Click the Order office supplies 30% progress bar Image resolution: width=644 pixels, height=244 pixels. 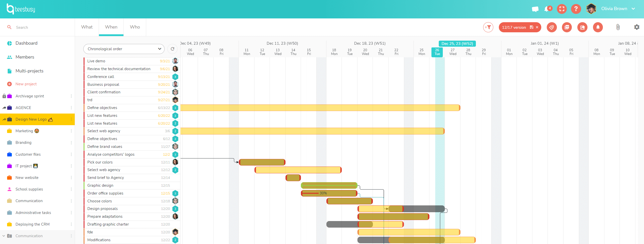(329, 193)
